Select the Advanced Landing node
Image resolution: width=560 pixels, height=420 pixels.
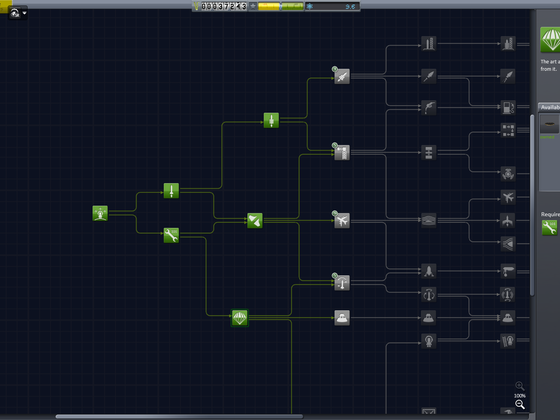(x=508, y=271)
